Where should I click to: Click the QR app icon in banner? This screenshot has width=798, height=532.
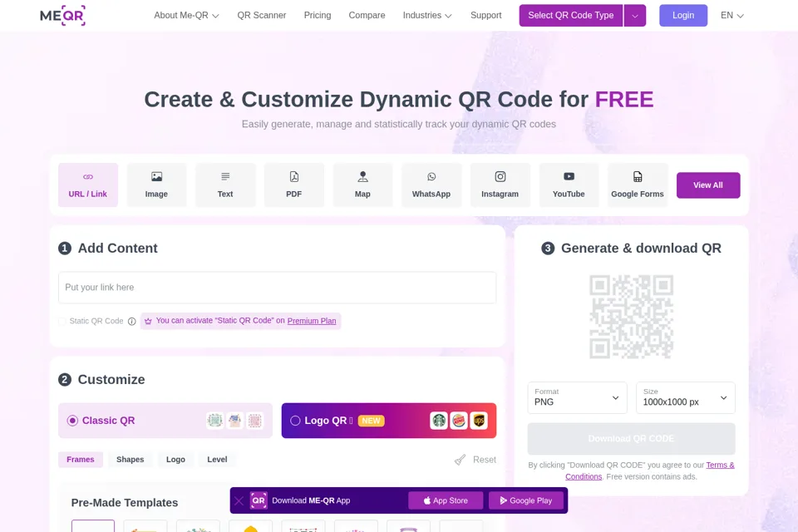tap(259, 500)
